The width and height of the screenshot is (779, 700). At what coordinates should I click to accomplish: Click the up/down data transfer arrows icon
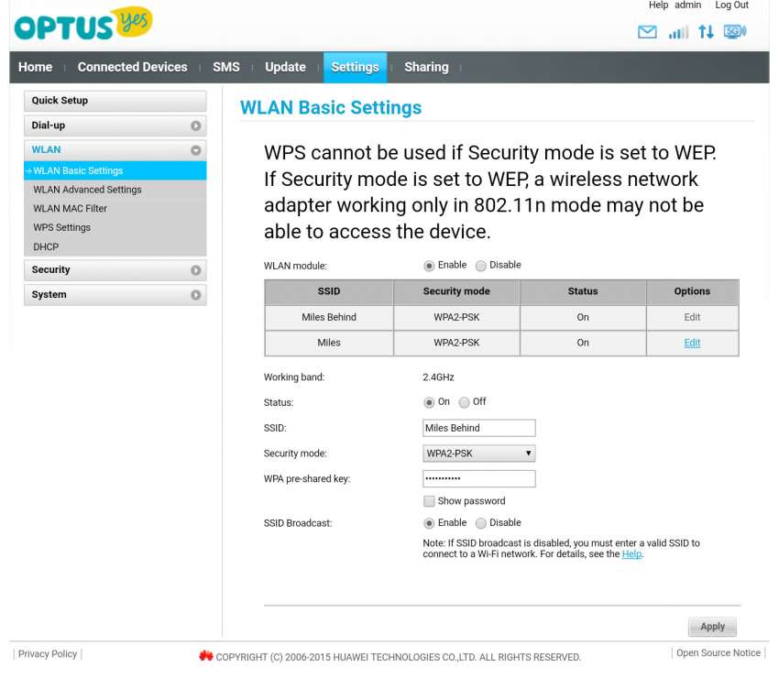(x=706, y=31)
